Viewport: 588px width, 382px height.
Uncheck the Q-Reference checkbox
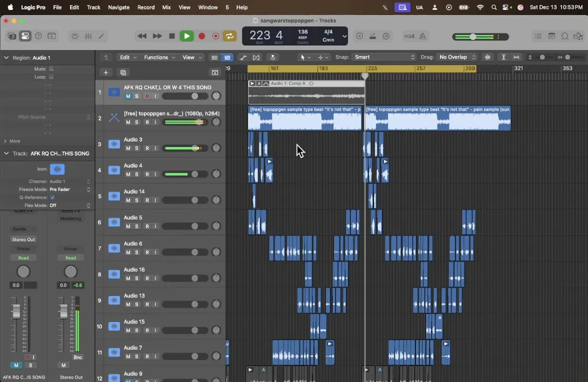pos(52,197)
